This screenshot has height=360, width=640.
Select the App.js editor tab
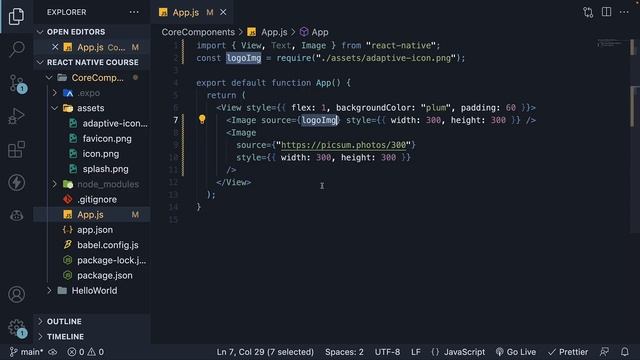[186, 13]
